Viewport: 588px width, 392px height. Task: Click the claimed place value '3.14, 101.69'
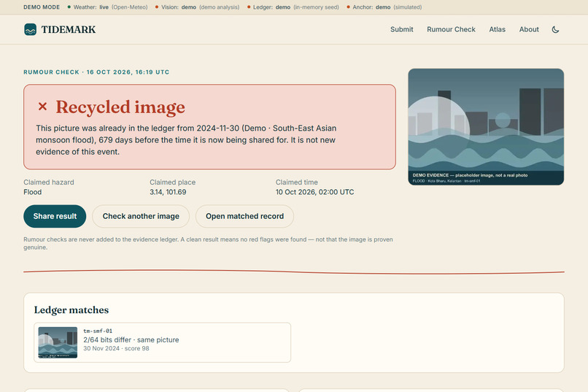(x=168, y=192)
